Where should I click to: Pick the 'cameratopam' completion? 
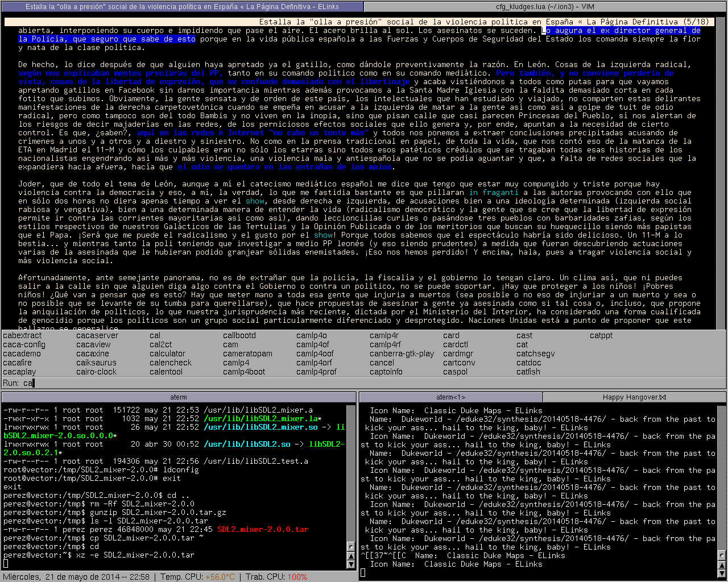pos(247,354)
